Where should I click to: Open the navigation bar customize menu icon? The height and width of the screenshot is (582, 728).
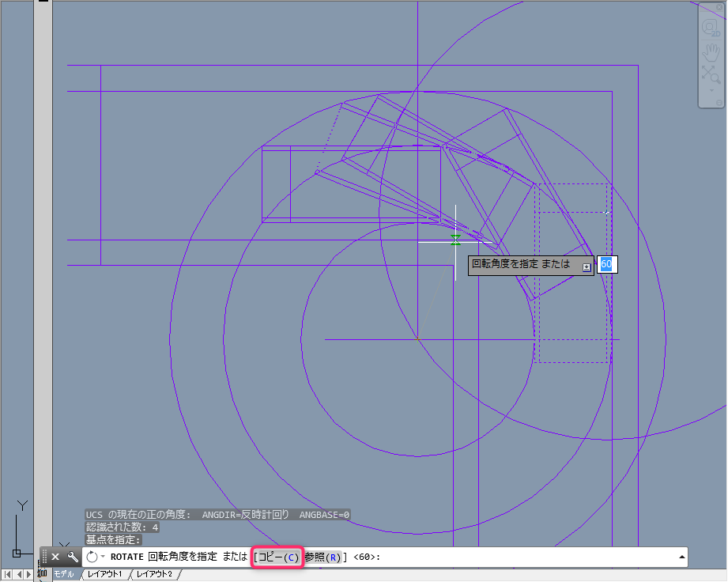pos(718,102)
